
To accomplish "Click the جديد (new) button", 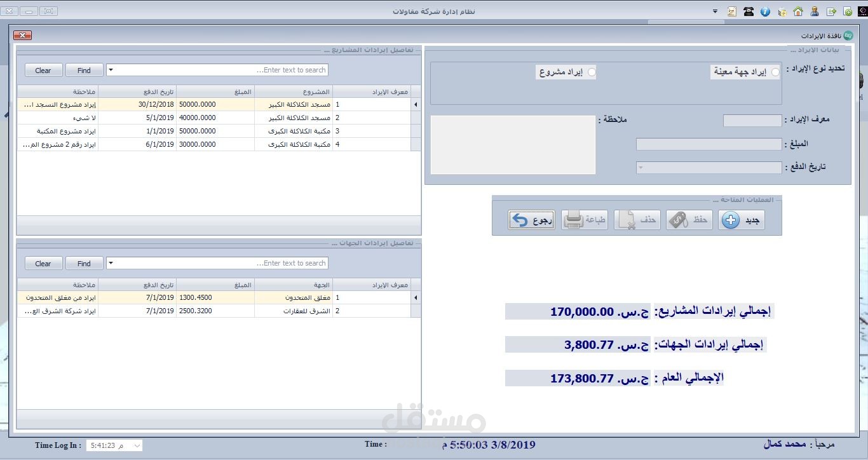I will pyautogui.click(x=742, y=220).
